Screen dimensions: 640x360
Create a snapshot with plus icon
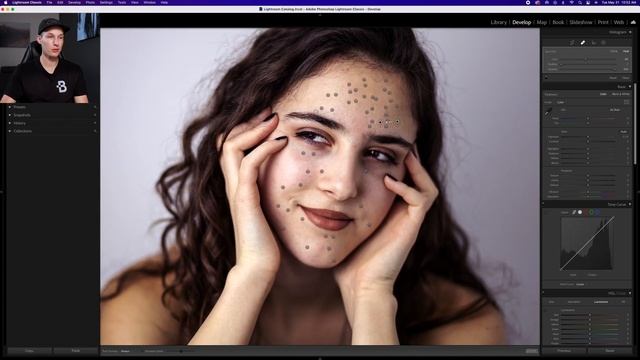pyautogui.click(x=95, y=115)
